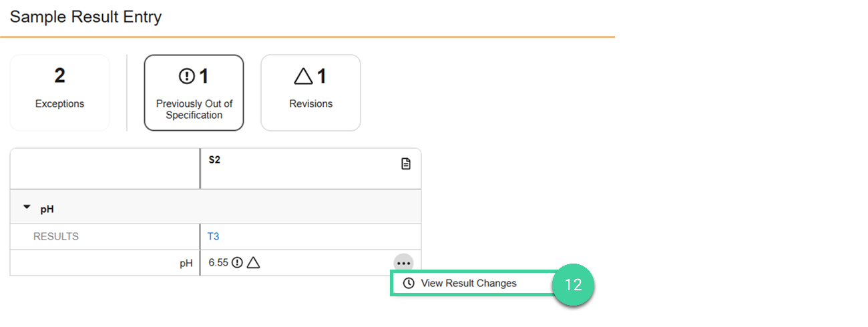Click the S2 column header
Screen dimensions: 868x327
coord(214,160)
